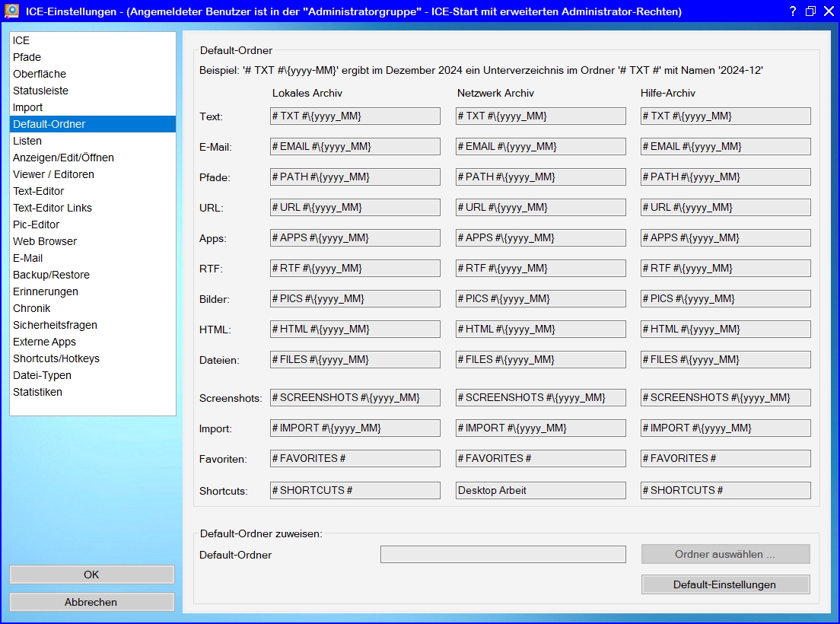The height and width of the screenshot is (624, 840).
Task: Click Netzwerk Archiv URL field
Action: coord(540,208)
